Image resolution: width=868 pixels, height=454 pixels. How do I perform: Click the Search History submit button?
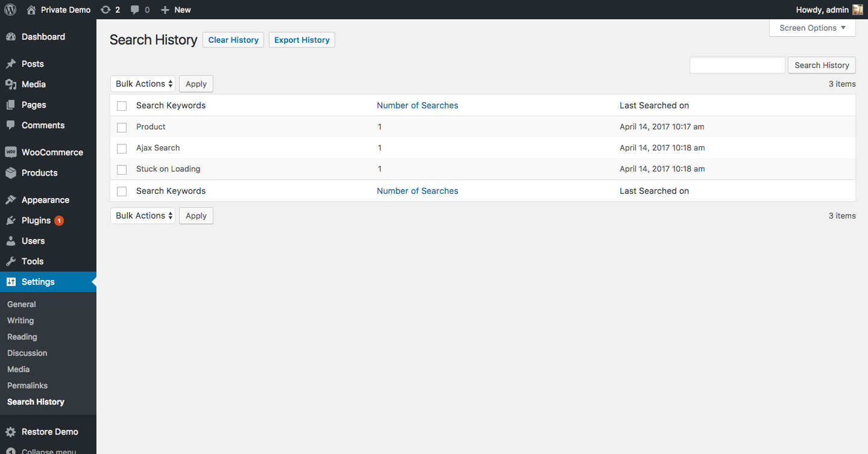pos(822,65)
